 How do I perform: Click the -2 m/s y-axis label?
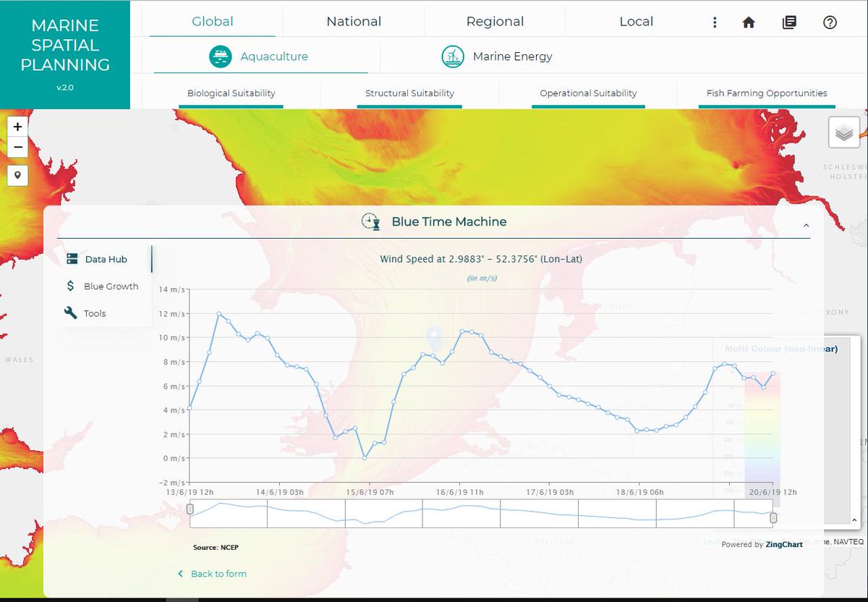tap(171, 483)
